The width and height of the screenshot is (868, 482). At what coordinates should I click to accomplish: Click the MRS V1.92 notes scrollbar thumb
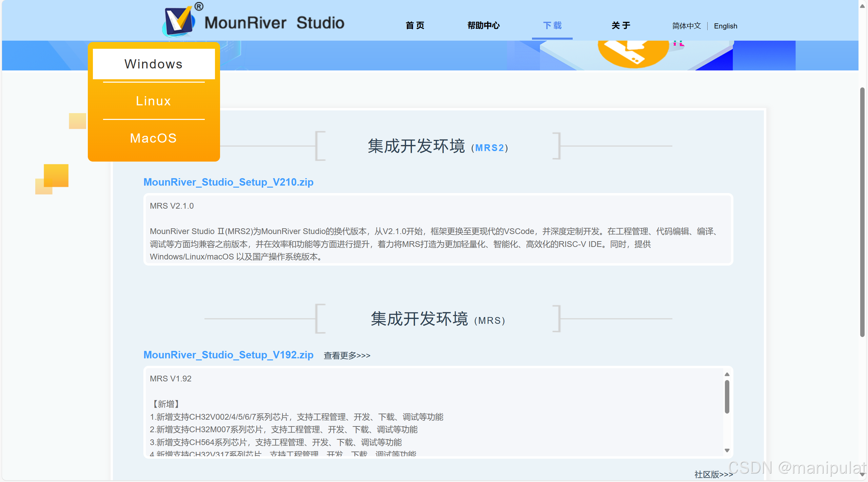727,396
